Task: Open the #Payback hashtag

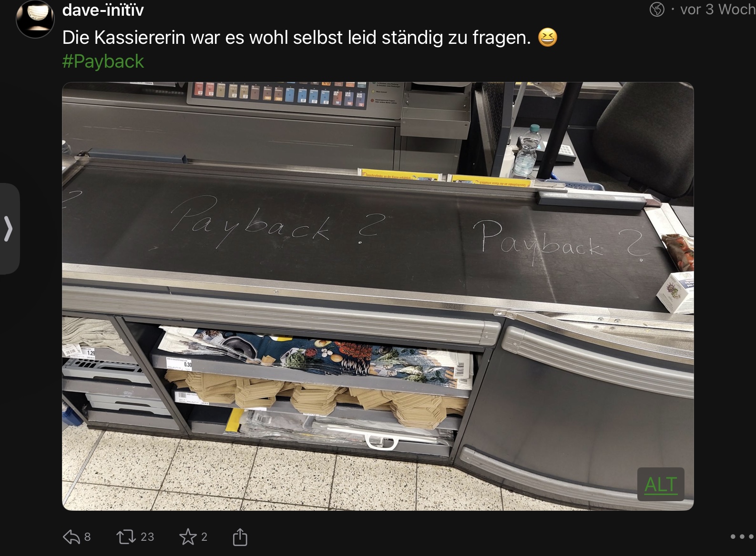Action: (103, 61)
